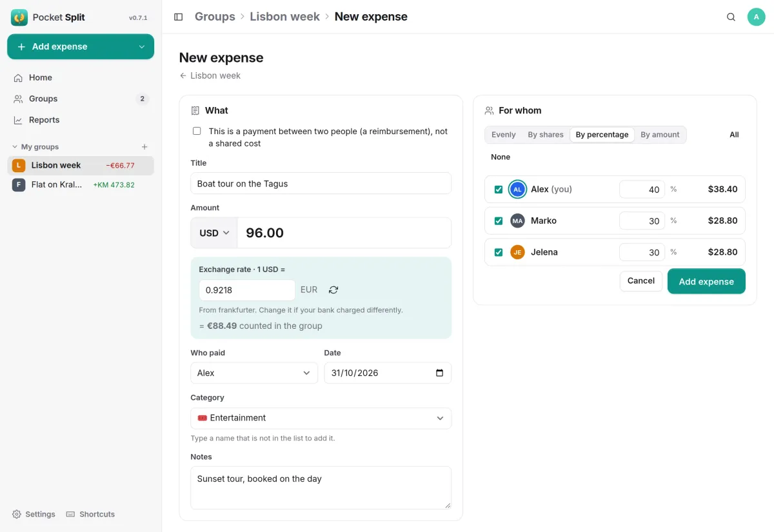Toggle the sidebar panel icon
Image resolution: width=774 pixels, height=532 pixels.
179,17
